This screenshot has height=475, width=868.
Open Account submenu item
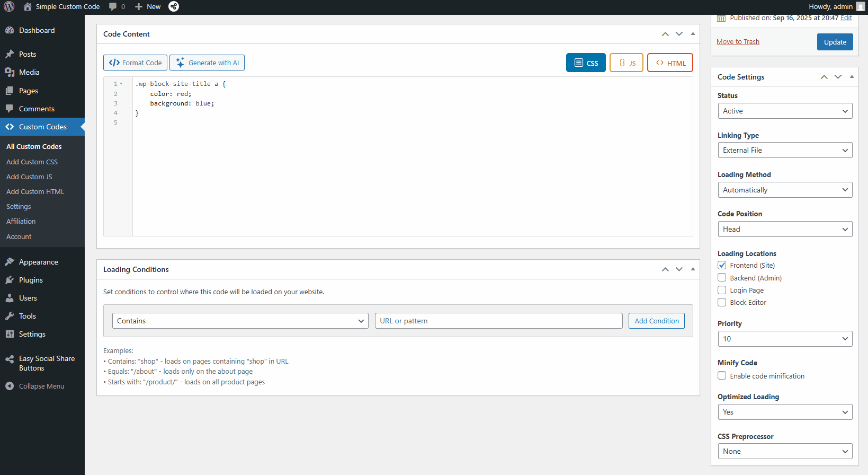pyautogui.click(x=19, y=236)
